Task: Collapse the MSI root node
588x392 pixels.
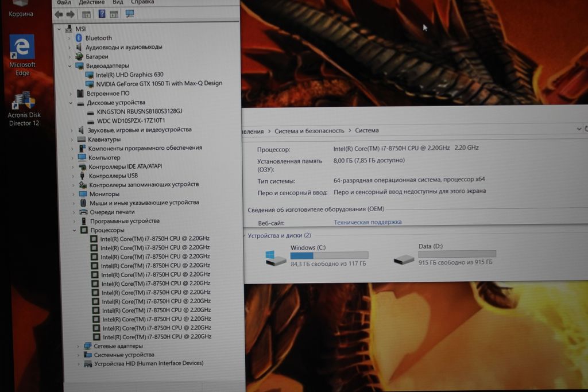Action: pos(59,29)
